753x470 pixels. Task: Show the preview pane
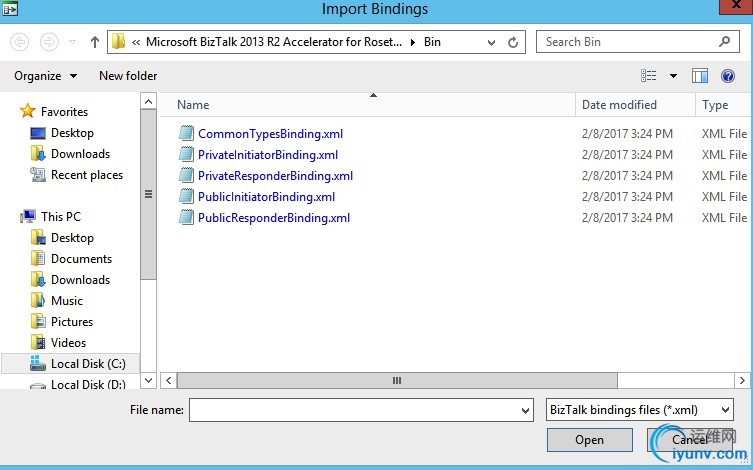[700, 75]
